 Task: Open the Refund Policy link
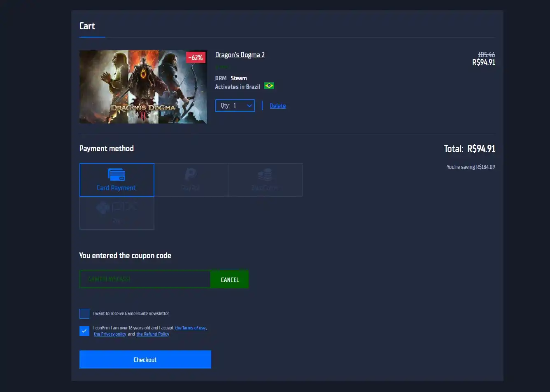click(x=153, y=334)
